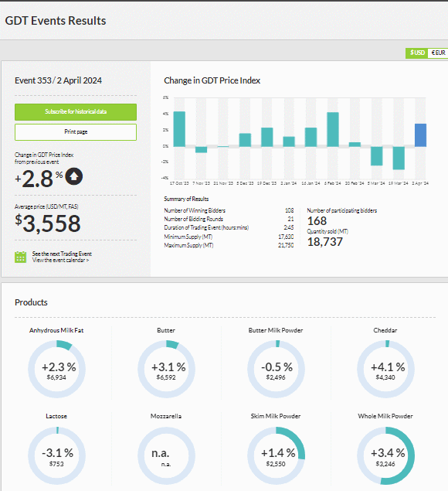Click the Skim Milk Powder label
The image size is (448, 491).
(x=276, y=416)
